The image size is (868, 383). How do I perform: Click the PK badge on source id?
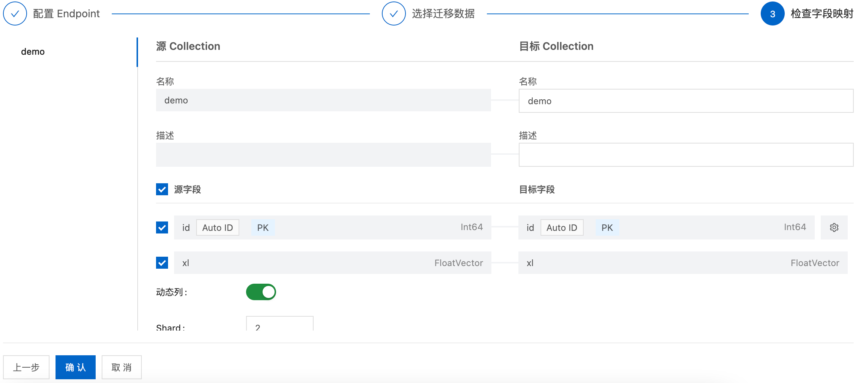tap(263, 227)
